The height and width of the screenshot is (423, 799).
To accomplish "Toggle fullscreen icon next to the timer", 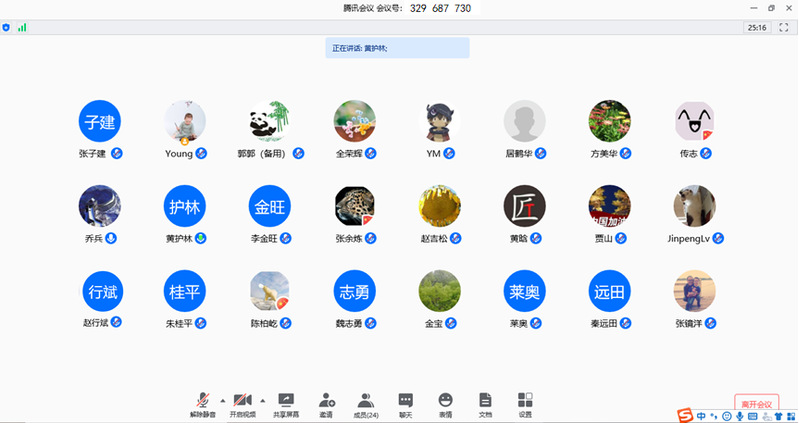I will tap(784, 28).
